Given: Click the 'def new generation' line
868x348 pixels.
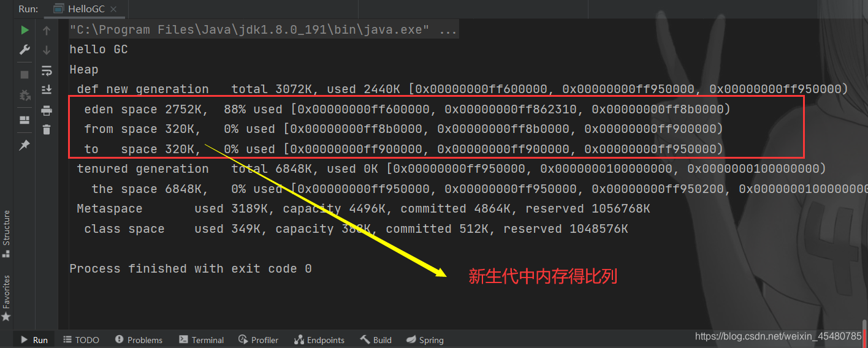Looking at the screenshot, I should point(462,89).
